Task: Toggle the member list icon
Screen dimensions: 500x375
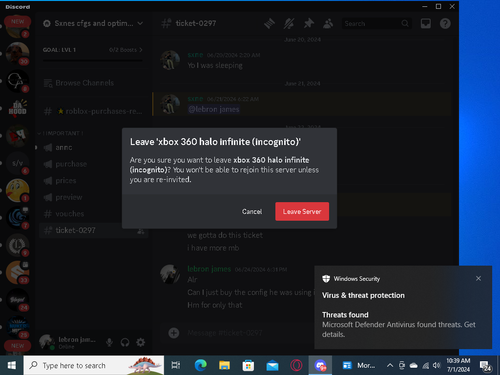Action: tap(328, 23)
